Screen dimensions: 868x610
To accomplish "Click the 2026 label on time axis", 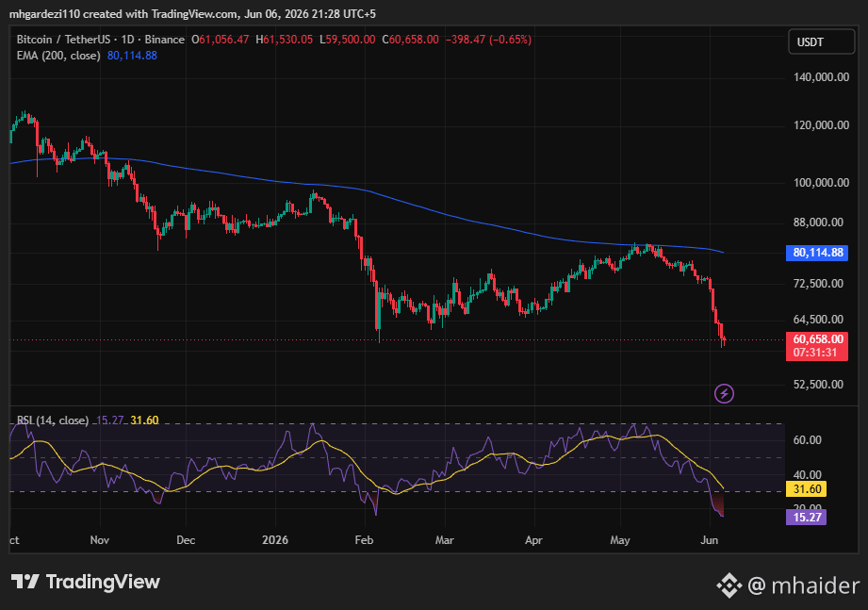I will [275, 539].
